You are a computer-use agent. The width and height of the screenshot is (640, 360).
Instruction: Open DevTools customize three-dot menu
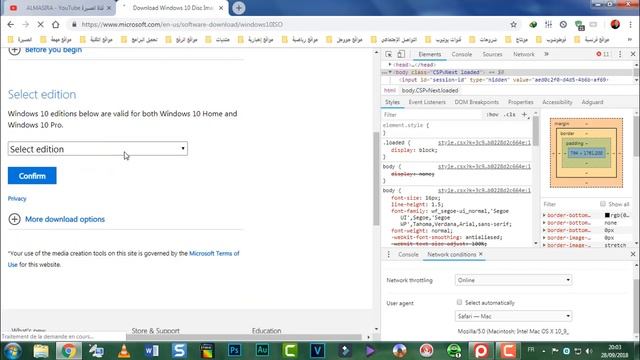[620, 54]
